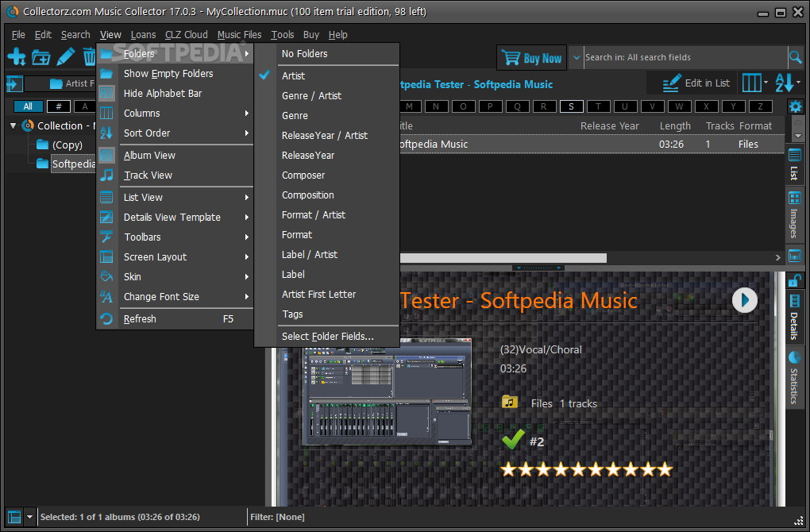Click the status bar layout icon

(14, 516)
